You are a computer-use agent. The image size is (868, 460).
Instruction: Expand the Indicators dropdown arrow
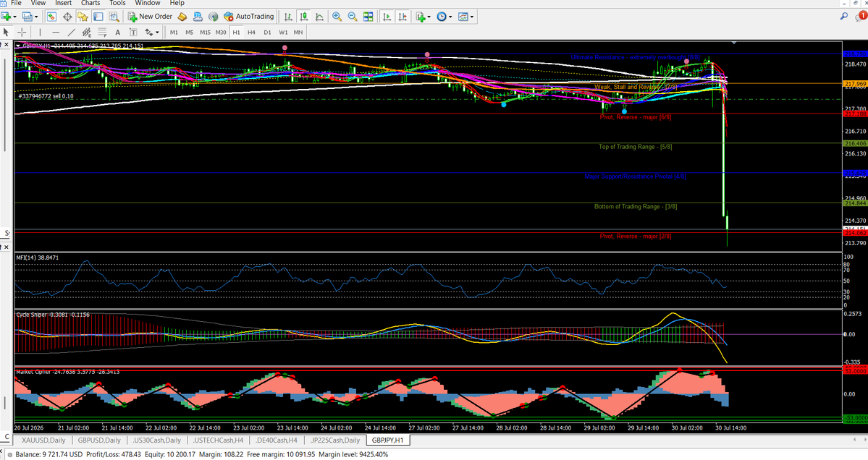tap(429, 17)
